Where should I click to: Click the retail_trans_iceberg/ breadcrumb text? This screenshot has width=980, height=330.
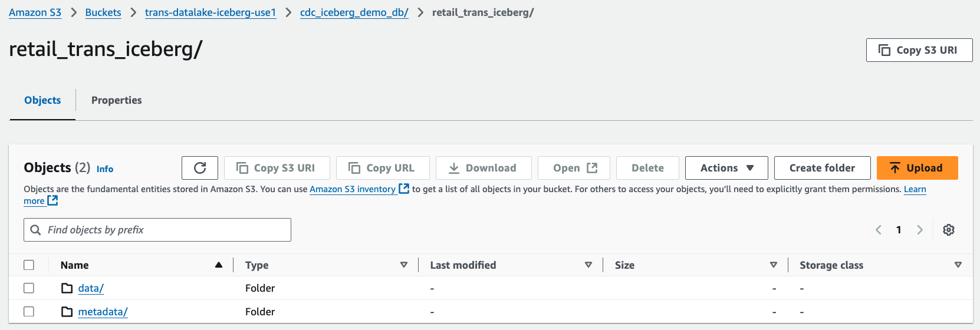click(x=483, y=12)
